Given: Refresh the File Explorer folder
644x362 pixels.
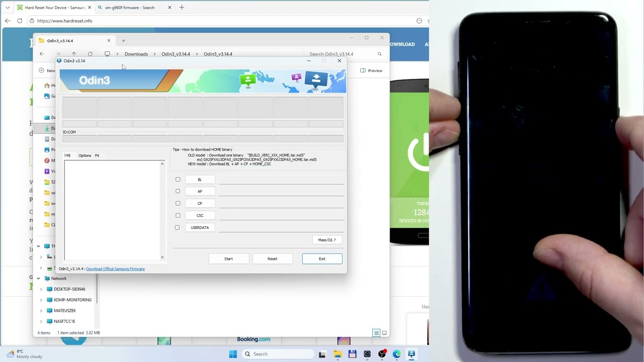Looking at the screenshot, I should coord(90,54).
